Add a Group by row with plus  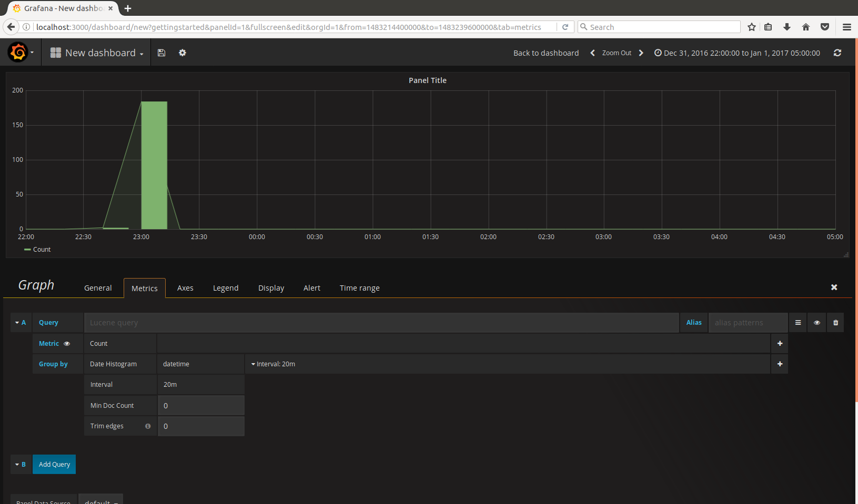(780, 364)
